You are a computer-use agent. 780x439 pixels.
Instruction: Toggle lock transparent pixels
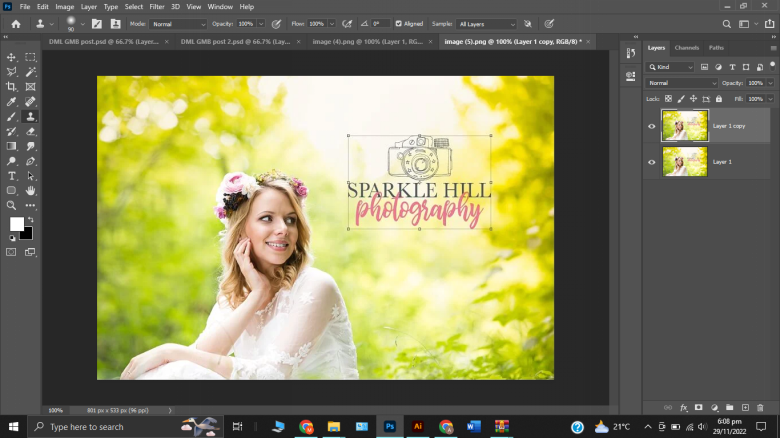coord(668,99)
